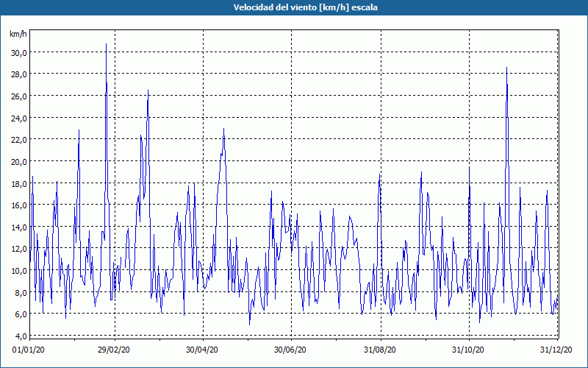Click the '30/06/20' date label

290,350
